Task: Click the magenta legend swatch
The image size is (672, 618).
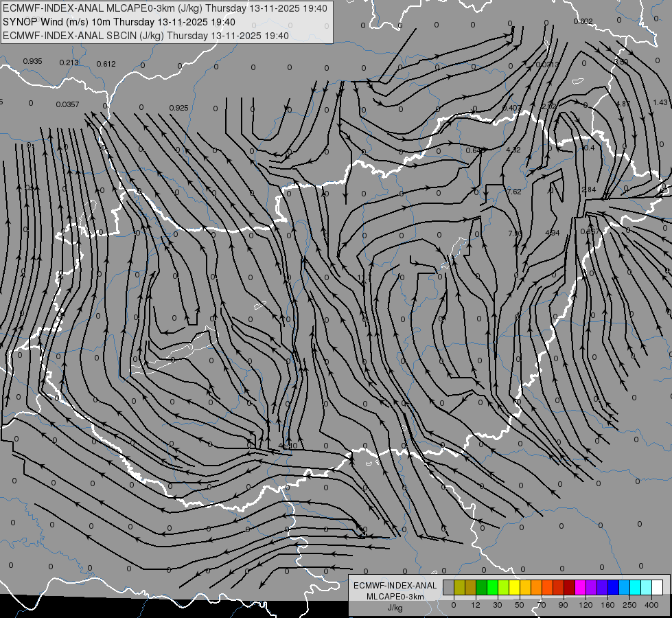Action: click(581, 587)
